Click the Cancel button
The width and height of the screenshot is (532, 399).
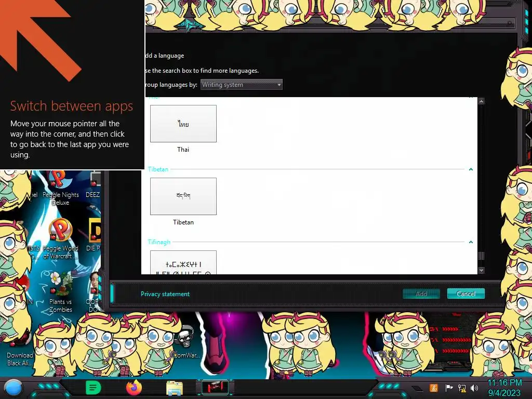[466, 294]
